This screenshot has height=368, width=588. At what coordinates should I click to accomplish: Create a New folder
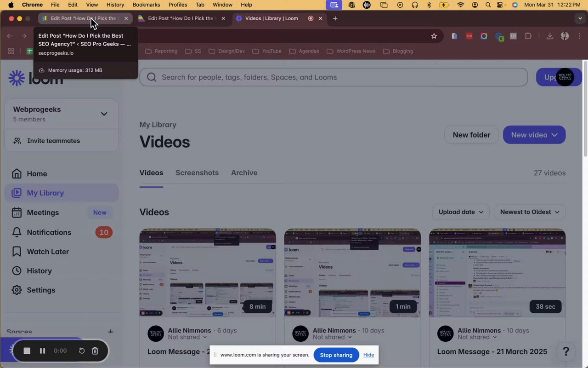point(471,135)
